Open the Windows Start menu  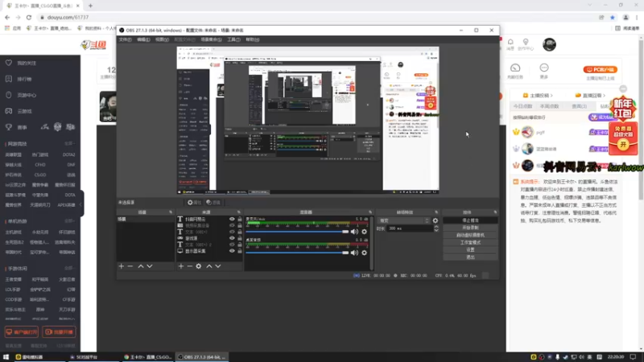[x=6, y=357]
